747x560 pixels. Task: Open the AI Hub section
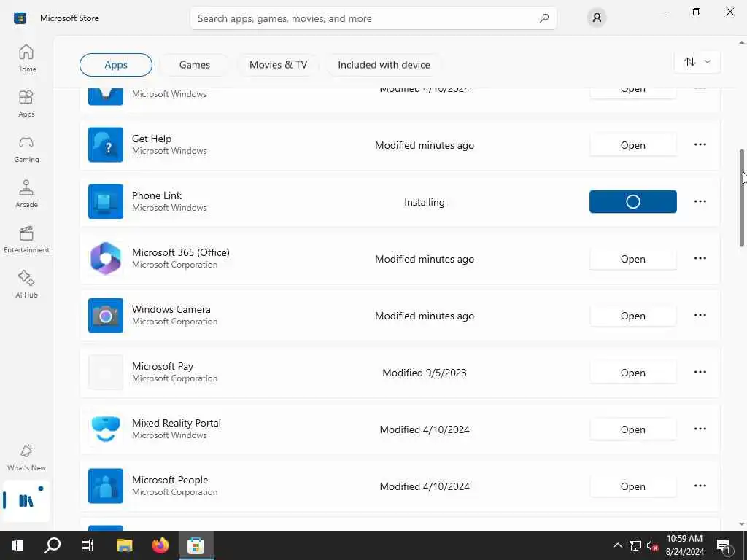(x=26, y=284)
